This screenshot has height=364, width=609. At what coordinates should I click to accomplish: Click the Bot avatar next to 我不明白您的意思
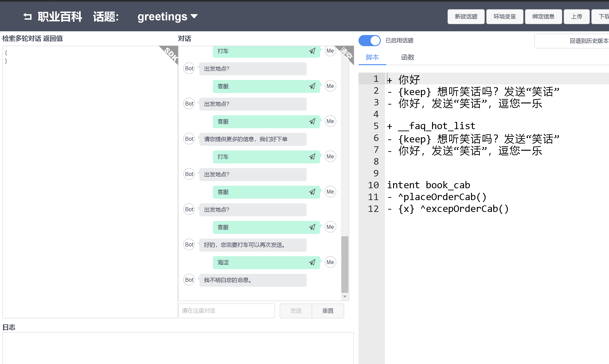pyautogui.click(x=189, y=280)
